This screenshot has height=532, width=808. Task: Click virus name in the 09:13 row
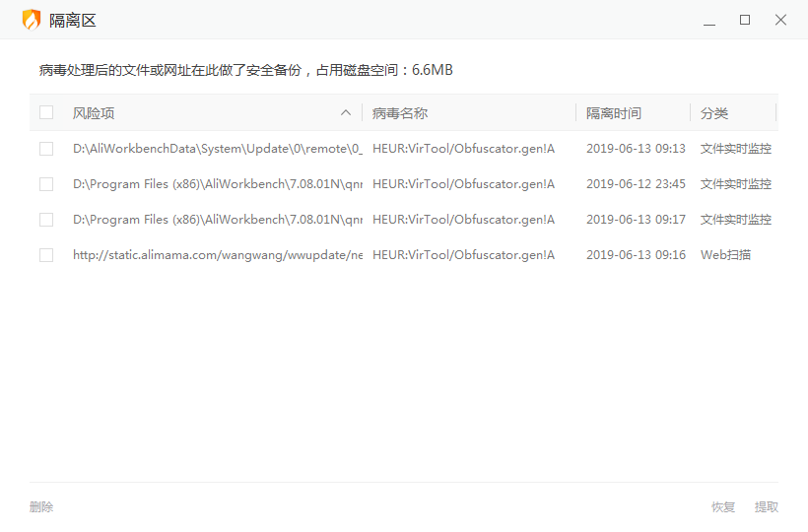click(x=463, y=149)
